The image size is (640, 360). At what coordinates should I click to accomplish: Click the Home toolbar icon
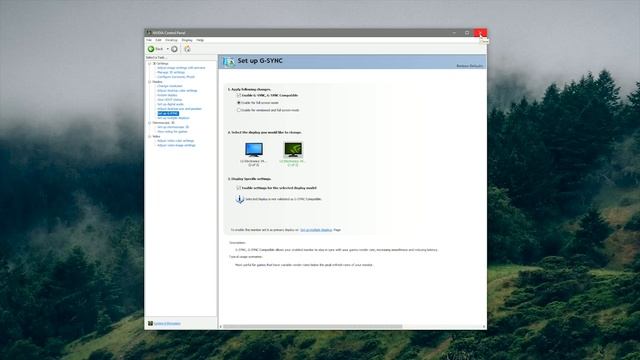point(187,49)
